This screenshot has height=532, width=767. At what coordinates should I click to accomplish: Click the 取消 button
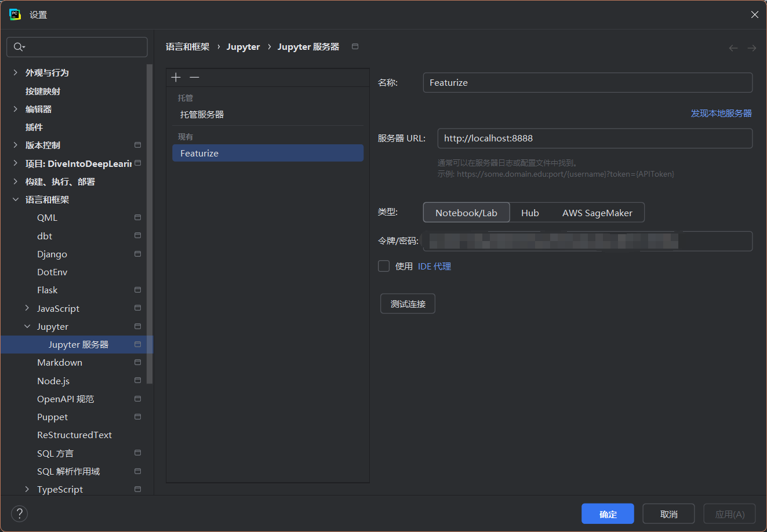(668, 514)
